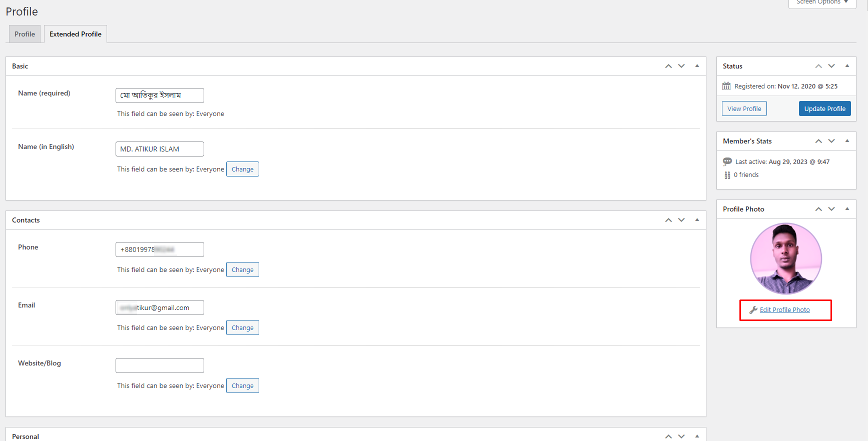Switch to the Profile tab
Viewport: 868px width, 441px height.
pos(25,34)
